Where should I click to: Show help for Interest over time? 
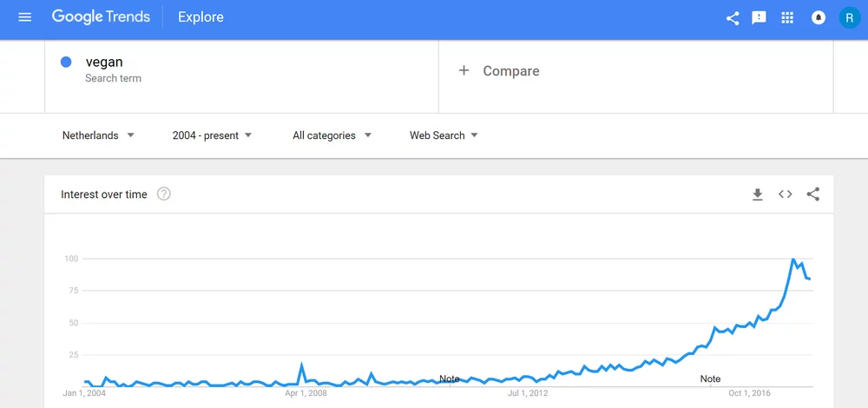(x=164, y=194)
